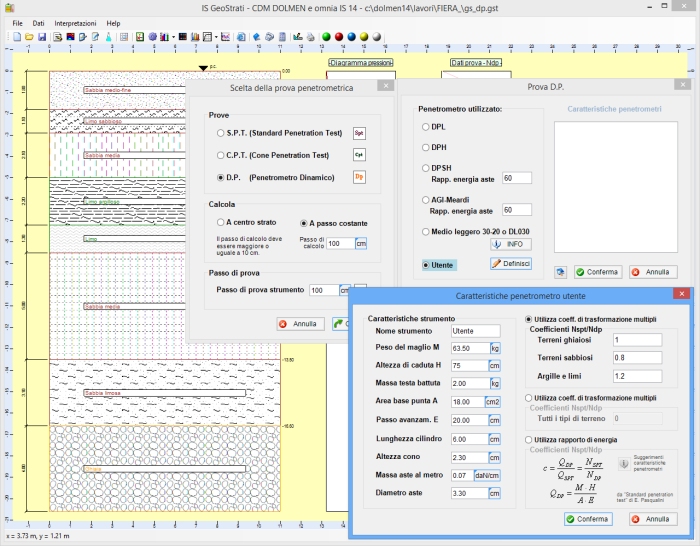Click Conferma in Caratteristiche penetrometro utente

(x=588, y=519)
